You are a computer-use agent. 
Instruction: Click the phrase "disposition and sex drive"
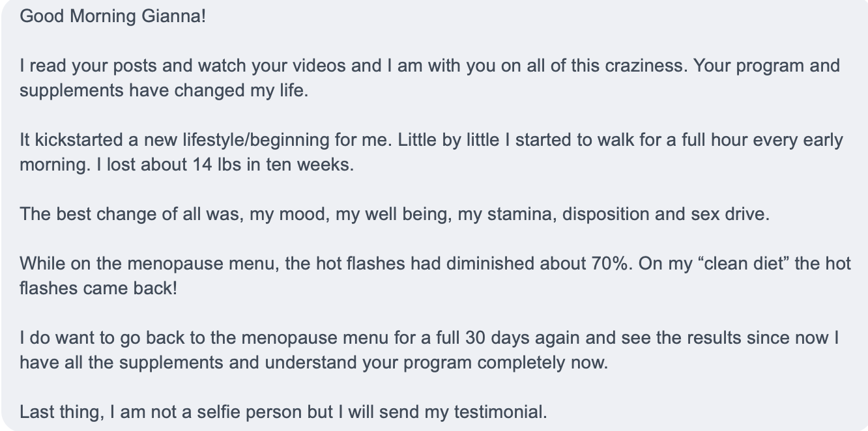[x=666, y=214]
